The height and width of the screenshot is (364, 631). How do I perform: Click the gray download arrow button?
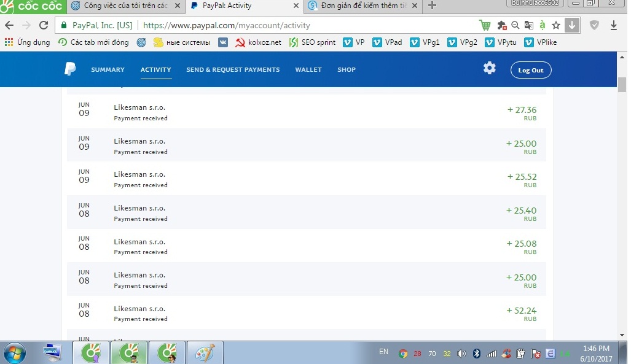tap(572, 25)
